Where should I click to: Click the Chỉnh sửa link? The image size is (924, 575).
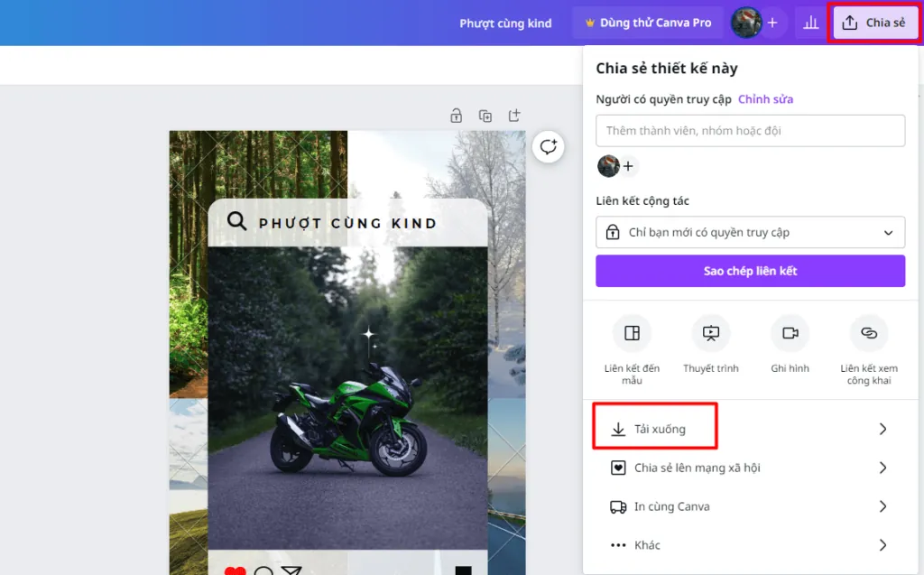tap(765, 99)
